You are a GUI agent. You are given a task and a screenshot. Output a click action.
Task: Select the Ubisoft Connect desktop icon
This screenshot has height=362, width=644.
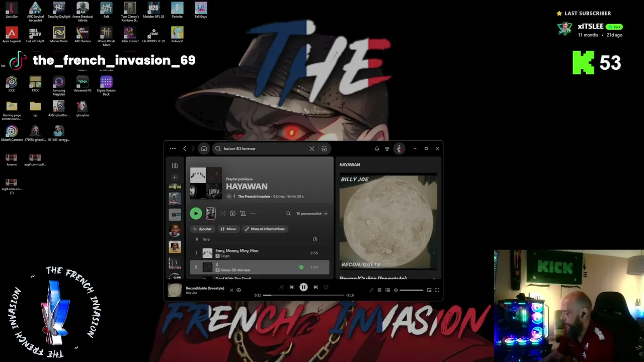[12, 133]
